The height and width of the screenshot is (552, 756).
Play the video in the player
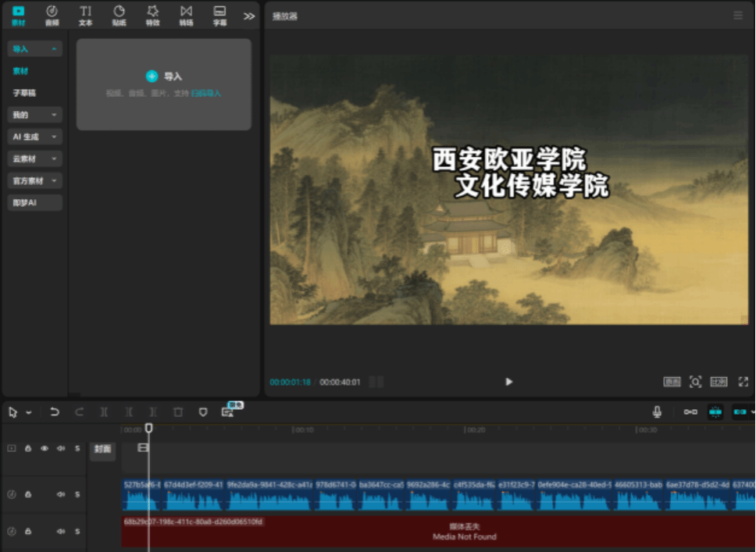click(509, 382)
